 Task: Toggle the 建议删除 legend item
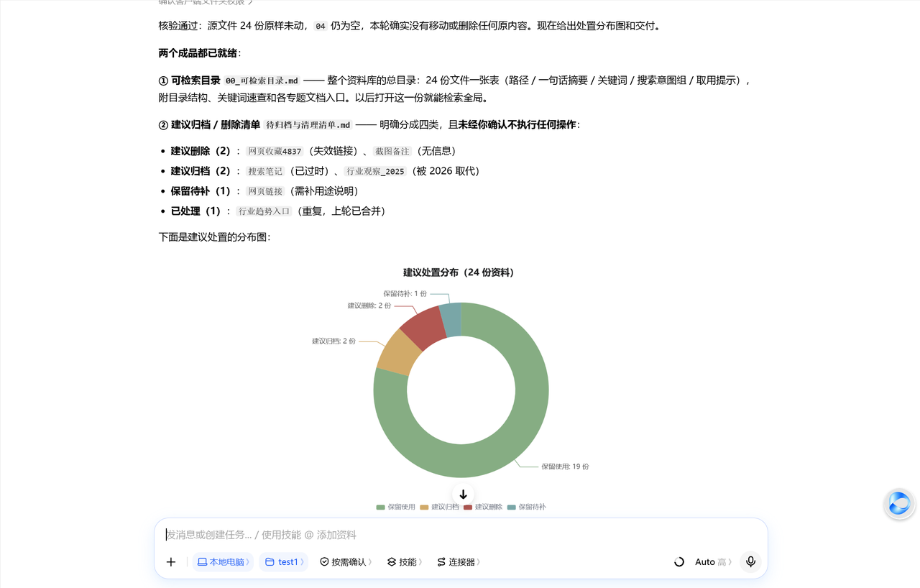(483, 507)
